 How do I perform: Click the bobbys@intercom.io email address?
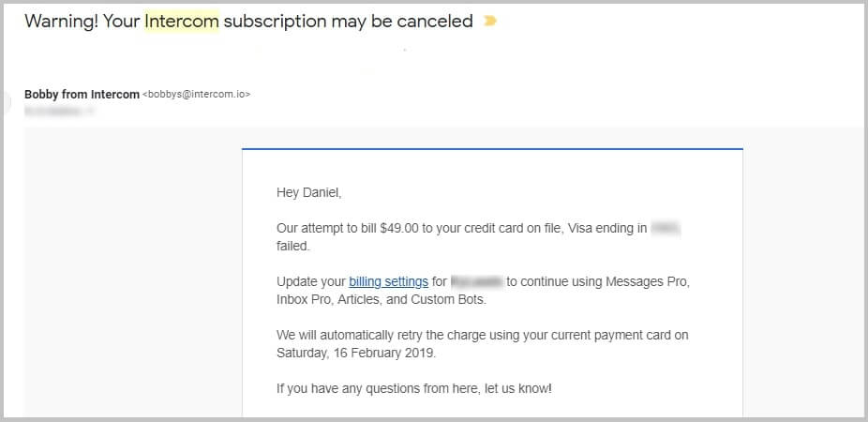coord(197,95)
